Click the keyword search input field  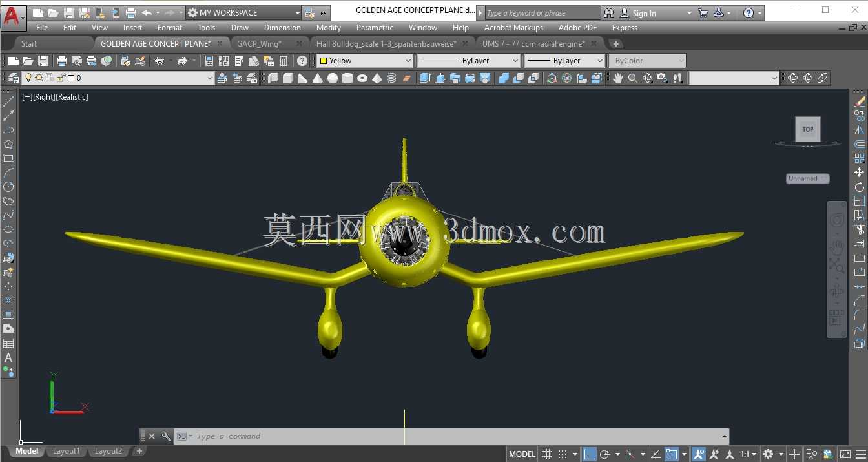[x=542, y=13]
